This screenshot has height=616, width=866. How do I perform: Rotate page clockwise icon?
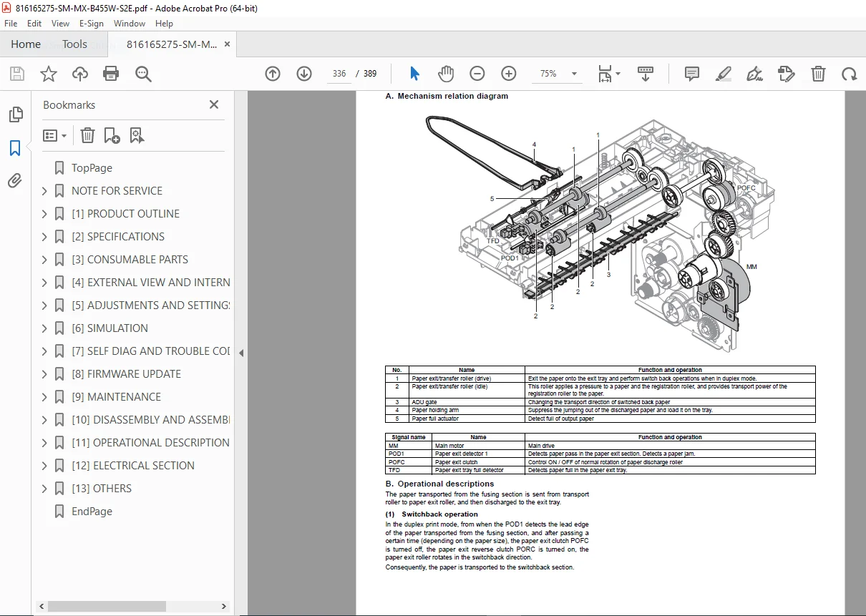tap(849, 74)
